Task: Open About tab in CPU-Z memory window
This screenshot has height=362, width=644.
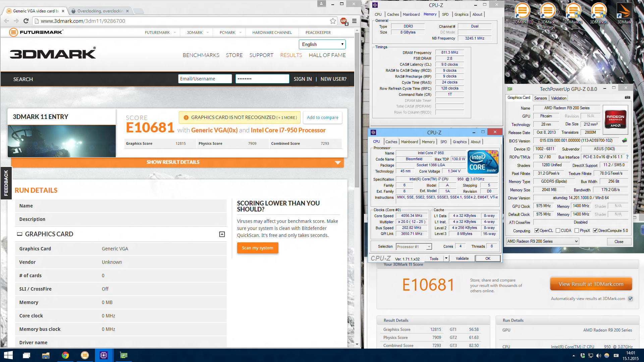Action: [x=477, y=14]
